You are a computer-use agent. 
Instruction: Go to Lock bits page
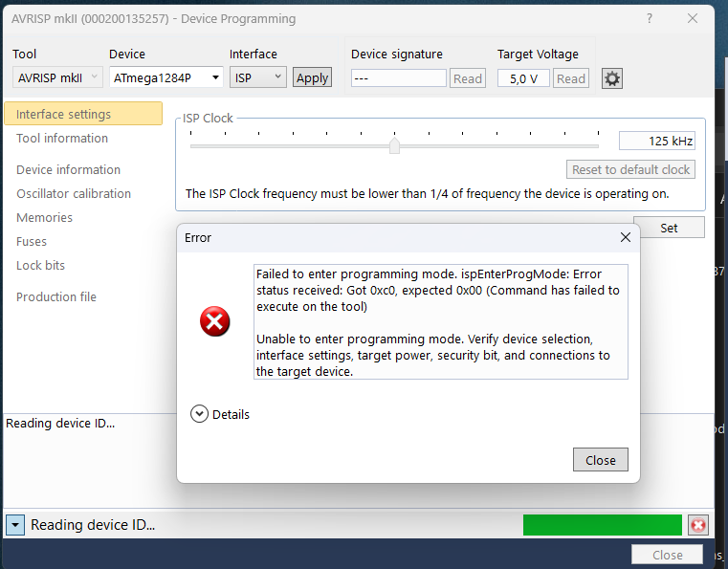tap(41, 266)
